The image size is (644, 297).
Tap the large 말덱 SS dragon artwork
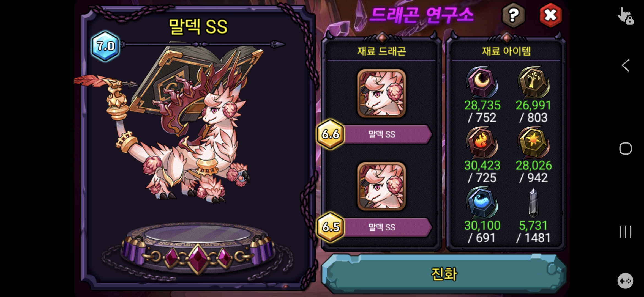[176, 124]
